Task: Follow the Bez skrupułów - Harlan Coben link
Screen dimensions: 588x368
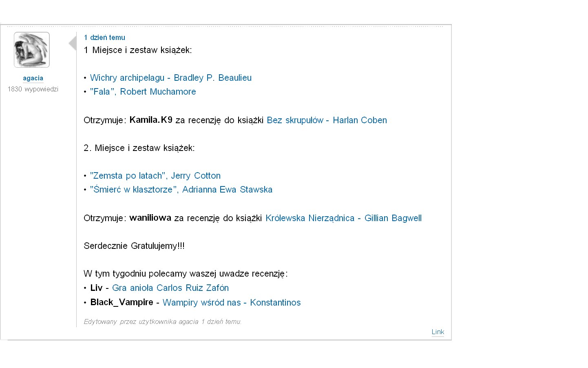Action: coord(327,120)
